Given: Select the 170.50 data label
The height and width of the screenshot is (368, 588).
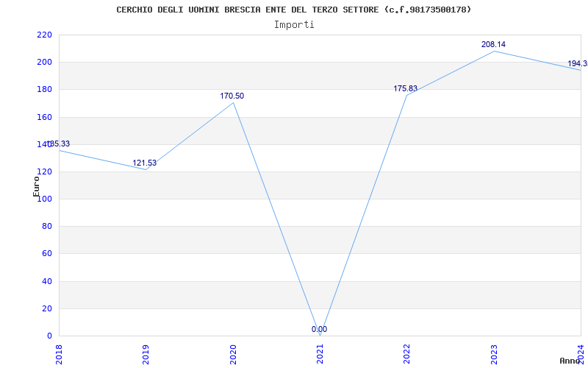Looking at the screenshot, I should coord(232,96).
